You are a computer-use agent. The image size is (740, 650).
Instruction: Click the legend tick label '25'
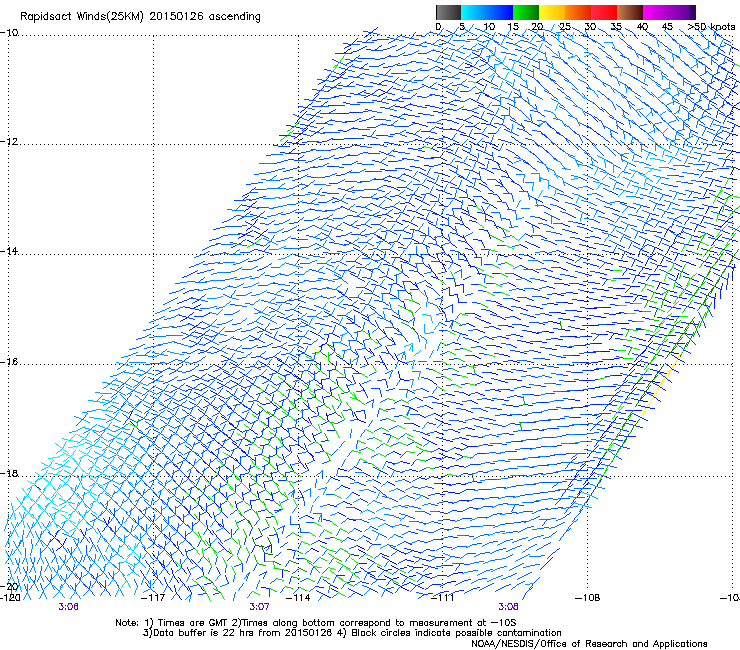(x=565, y=27)
